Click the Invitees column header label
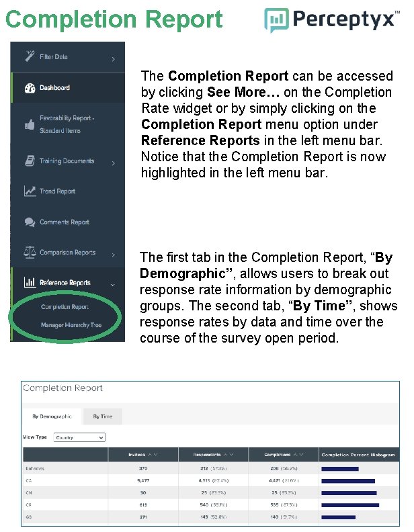The width and height of the screenshot is (414, 532). (136, 455)
